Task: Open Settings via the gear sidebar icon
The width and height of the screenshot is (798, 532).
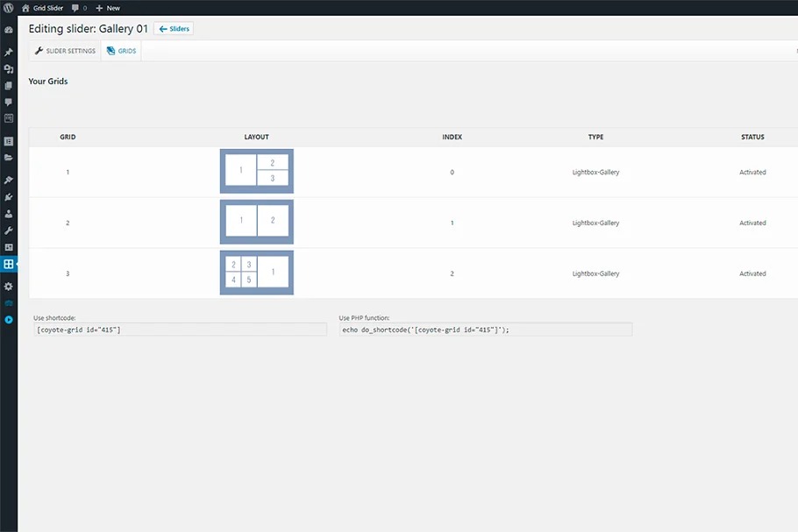Action: point(9,287)
